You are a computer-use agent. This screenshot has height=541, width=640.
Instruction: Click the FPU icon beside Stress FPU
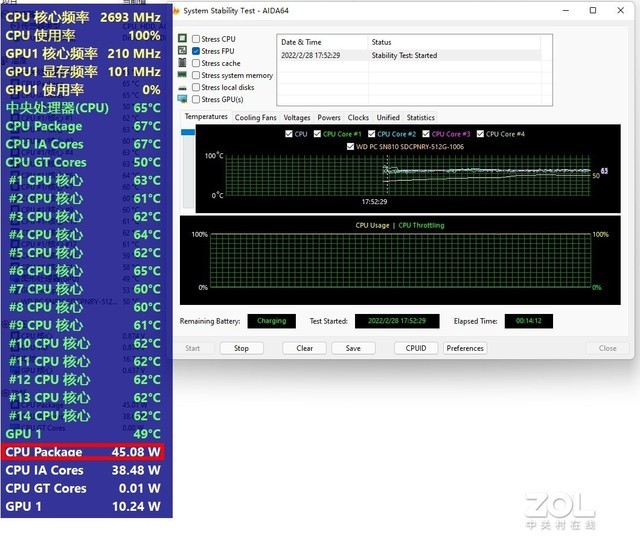[182, 51]
